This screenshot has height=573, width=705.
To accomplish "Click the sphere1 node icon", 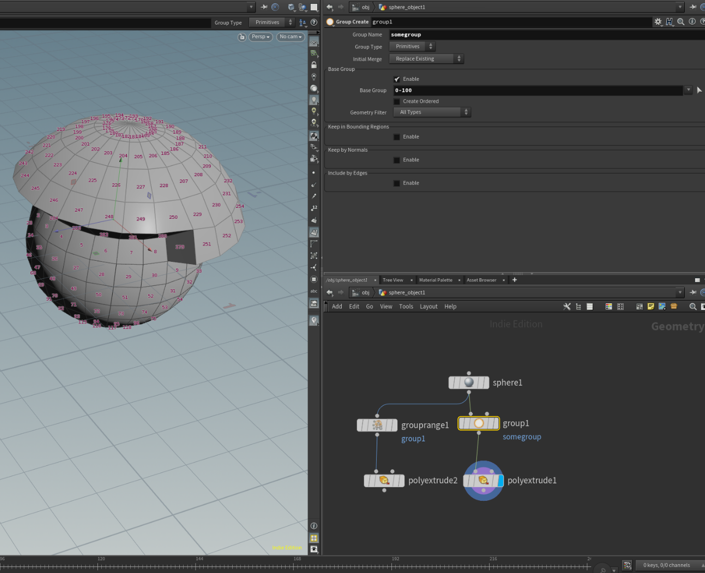I will [468, 382].
